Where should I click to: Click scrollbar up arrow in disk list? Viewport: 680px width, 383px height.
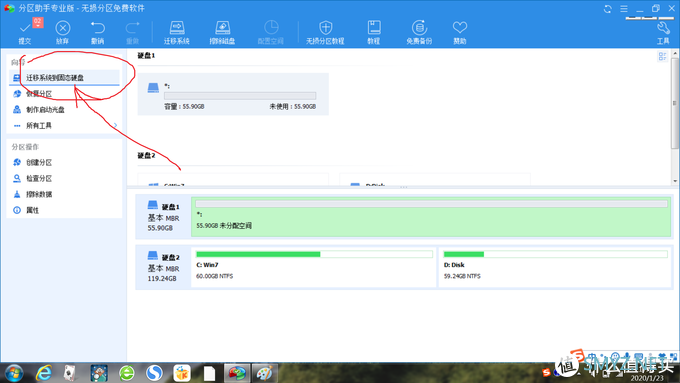(675, 54)
